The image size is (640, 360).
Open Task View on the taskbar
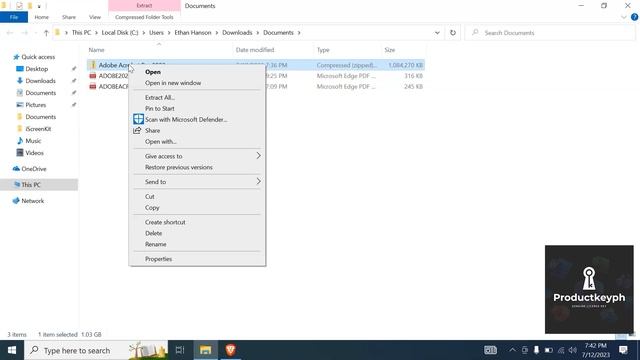point(180,350)
